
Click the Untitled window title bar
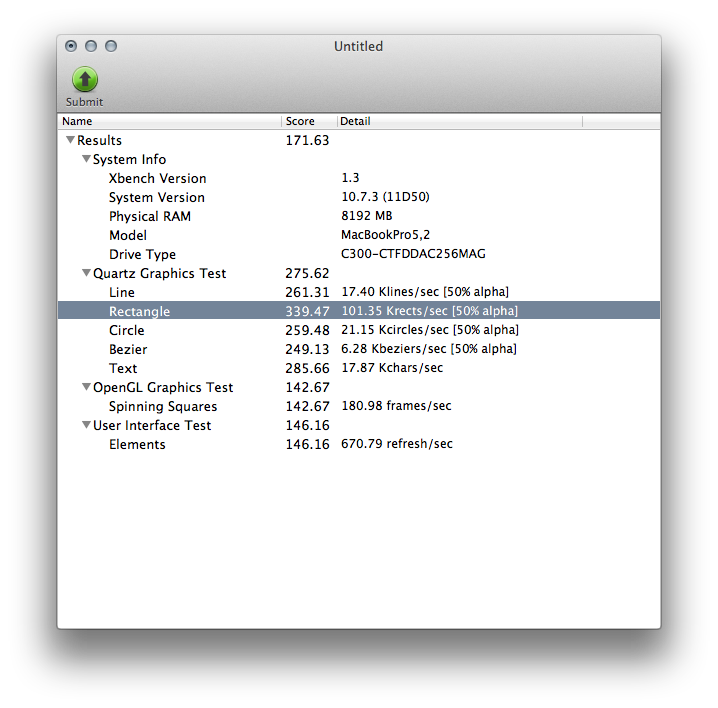[358, 46]
